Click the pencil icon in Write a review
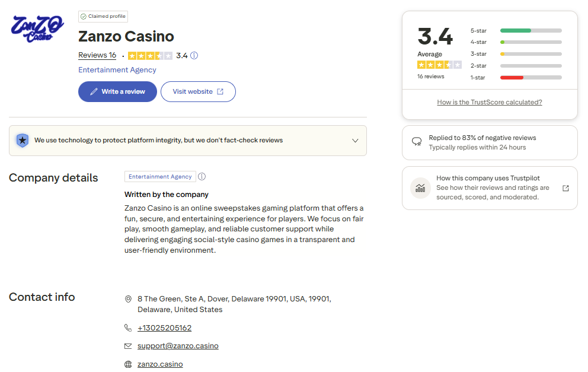Viewport: 588px width, 372px height. pyautogui.click(x=94, y=92)
